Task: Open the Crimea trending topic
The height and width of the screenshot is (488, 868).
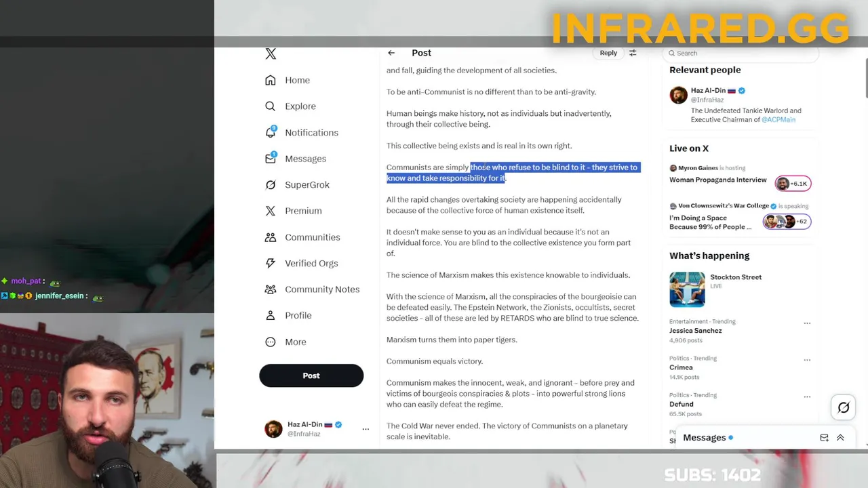Action: tap(681, 367)
